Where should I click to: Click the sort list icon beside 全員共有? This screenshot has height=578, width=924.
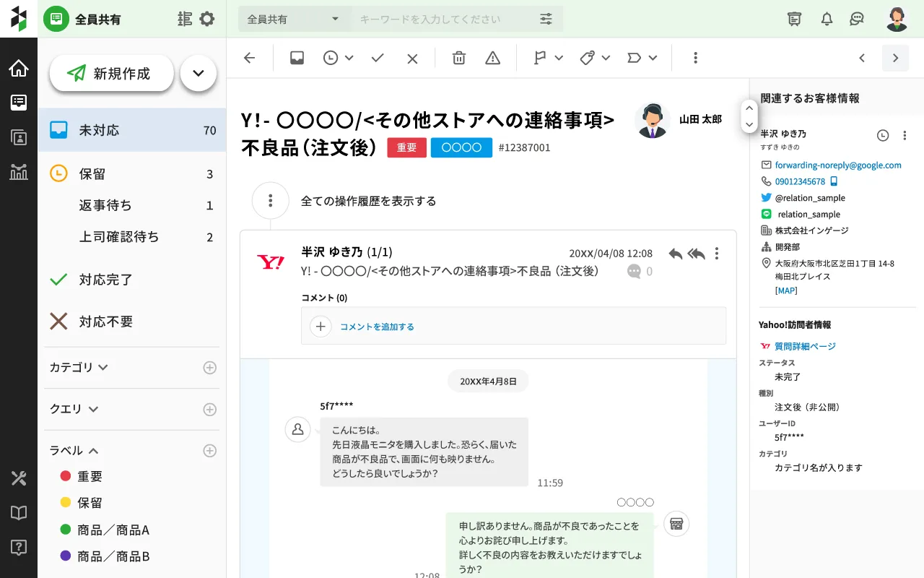(185, 19)
